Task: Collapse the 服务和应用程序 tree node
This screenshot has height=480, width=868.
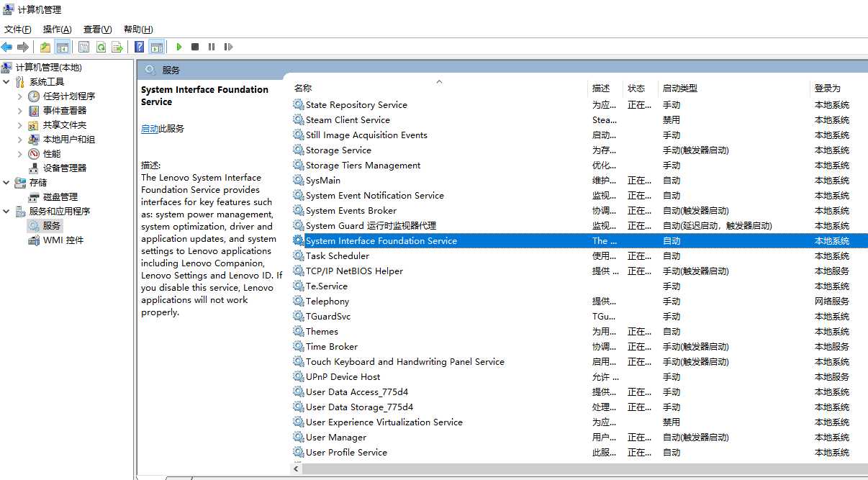Action: point(6,211)
